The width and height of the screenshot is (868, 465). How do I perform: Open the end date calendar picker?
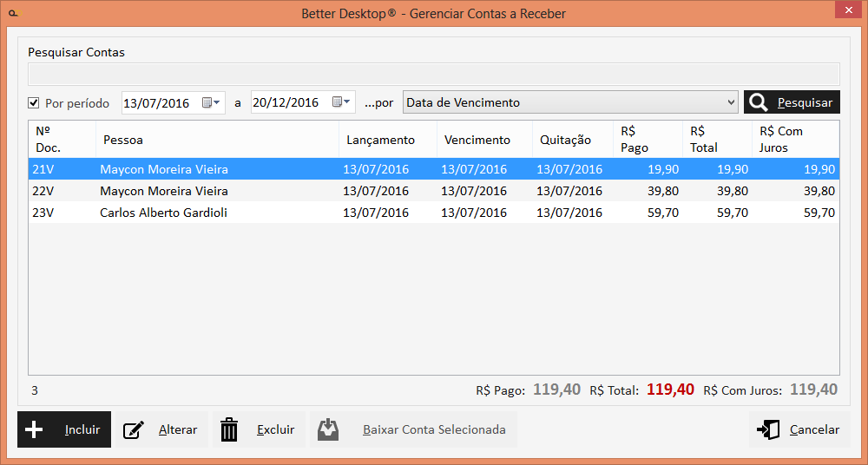click(x=341, y=102)
